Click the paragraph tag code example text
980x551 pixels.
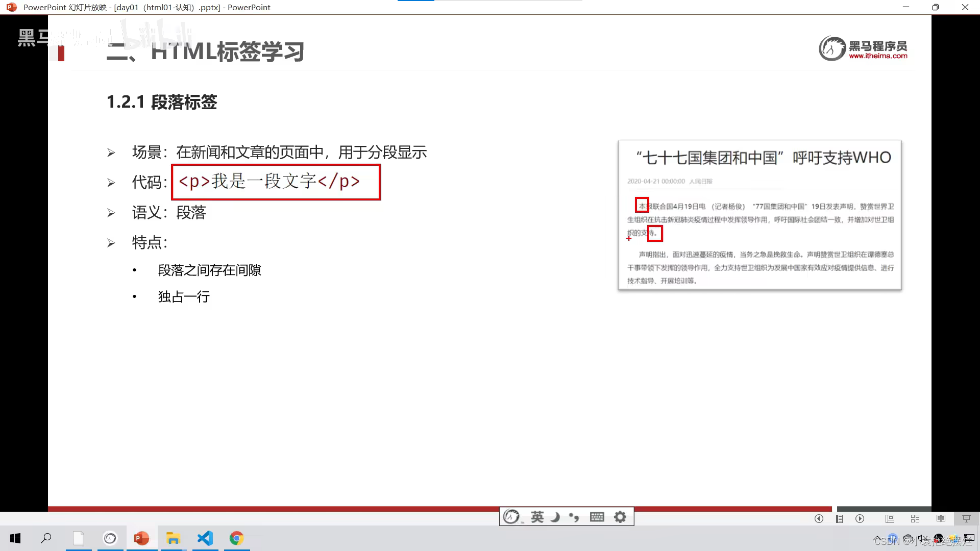click(269, 181)
